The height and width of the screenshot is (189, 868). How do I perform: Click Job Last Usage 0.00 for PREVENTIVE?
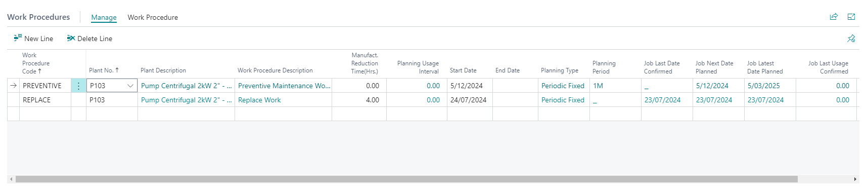843,86
